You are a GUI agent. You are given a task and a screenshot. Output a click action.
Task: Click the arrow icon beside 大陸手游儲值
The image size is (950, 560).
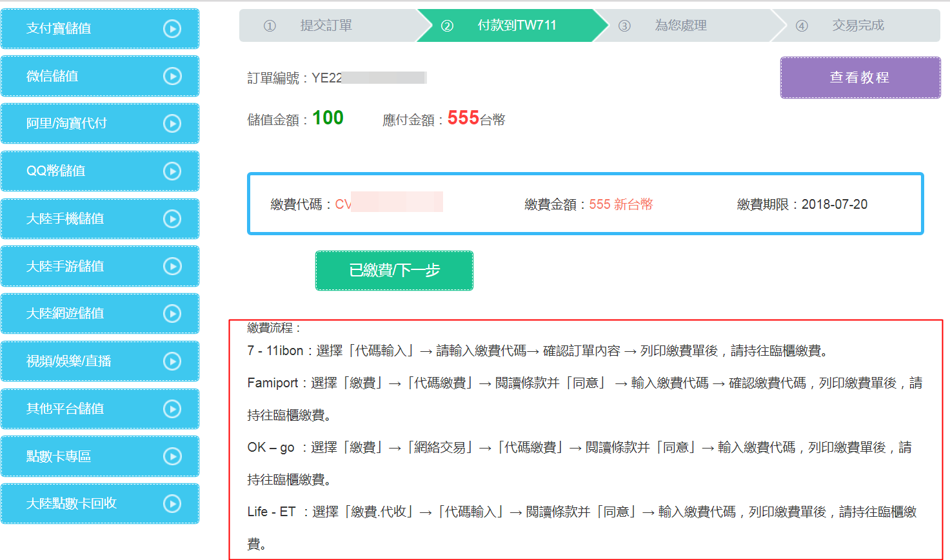[x=172, y=266]
